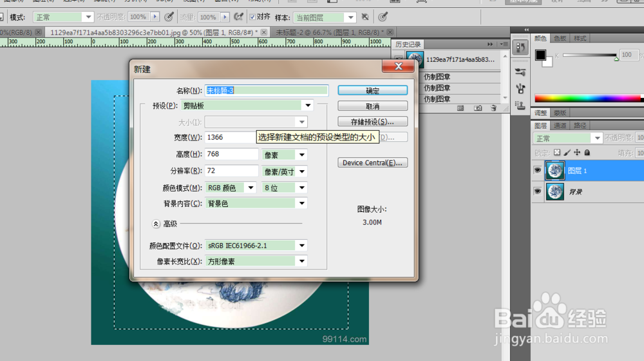Image resolution: width=644 pixels, height=361 pixels.
Task: Open the 颜色配置文件 color profile dropdown
Action: [x=302, y=246]
